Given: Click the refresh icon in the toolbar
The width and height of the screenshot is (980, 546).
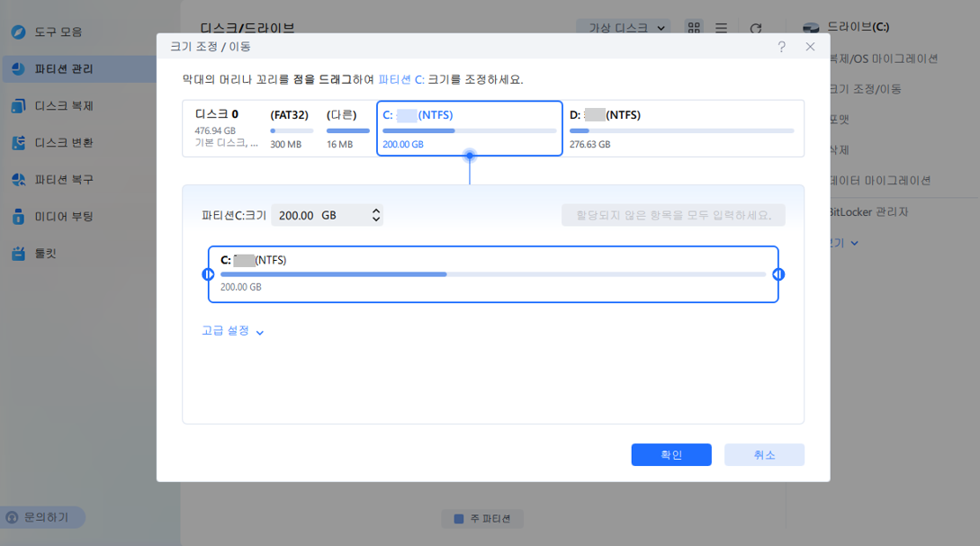Looking at the screenshot, I should [x=754, y=28].
